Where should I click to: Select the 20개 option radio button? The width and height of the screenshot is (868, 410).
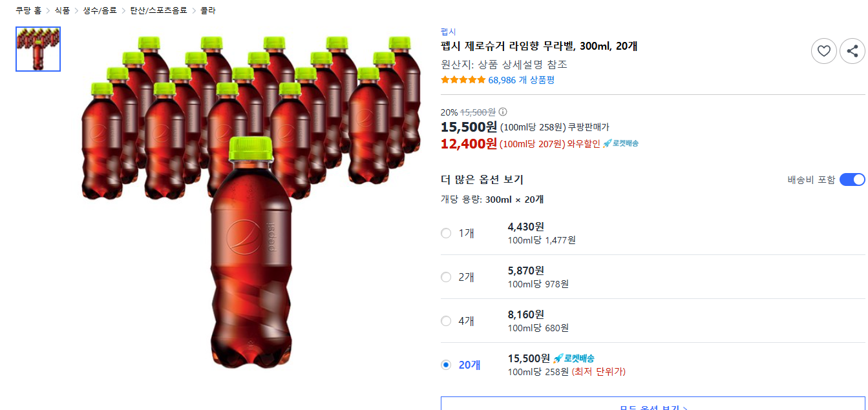pyautogui.click(x=446, y=365)
